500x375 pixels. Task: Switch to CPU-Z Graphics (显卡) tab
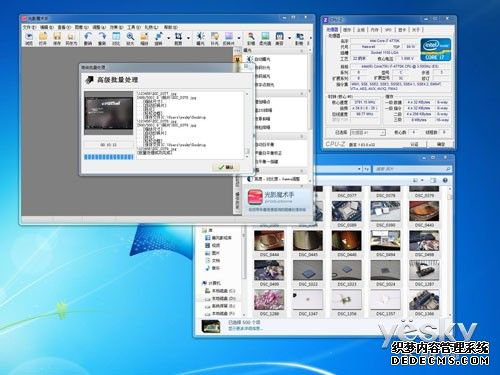coord(402,30)
